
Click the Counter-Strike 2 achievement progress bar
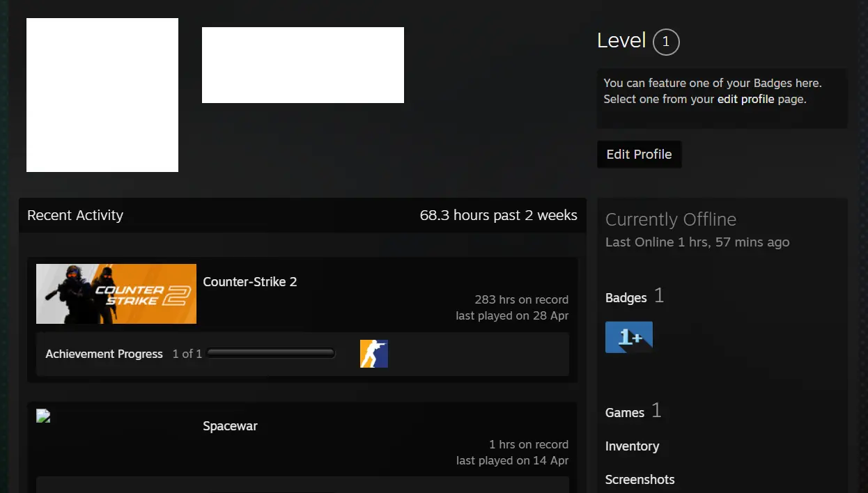click(271, 354)
